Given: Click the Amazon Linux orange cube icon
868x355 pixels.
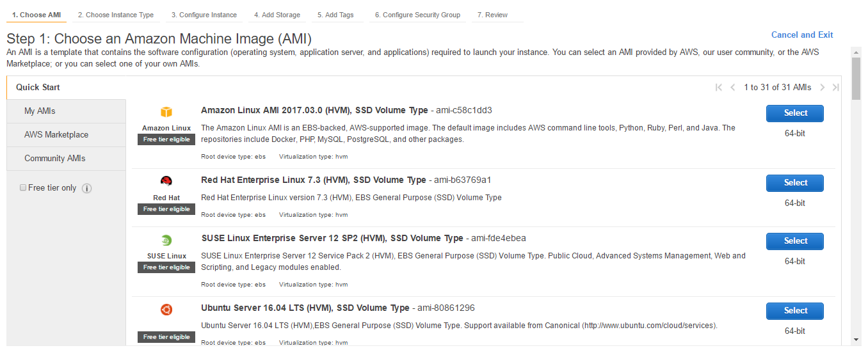Looking at the screenshot, I should (166, 112).
